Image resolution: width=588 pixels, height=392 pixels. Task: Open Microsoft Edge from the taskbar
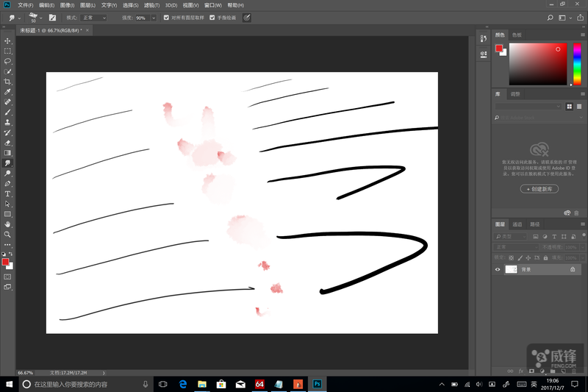[183, 384]
